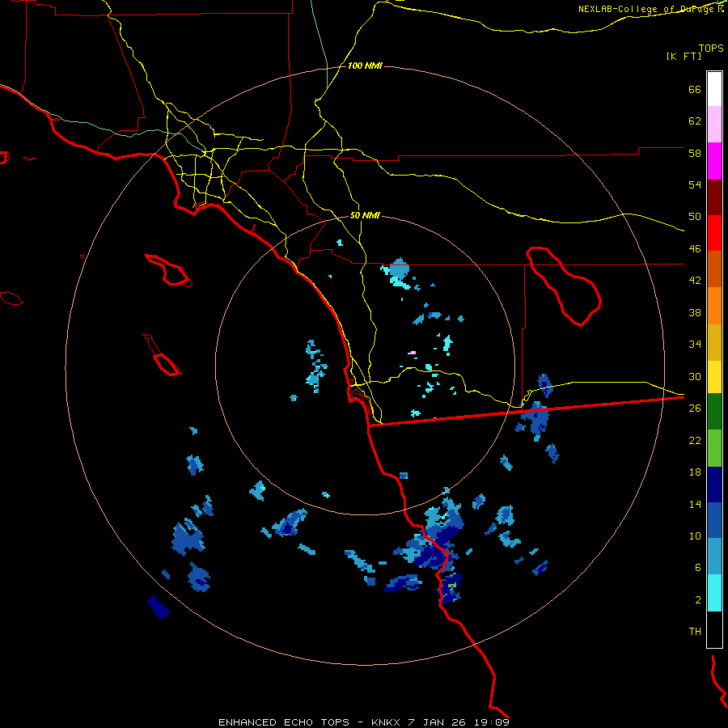
Task: Click the "46" legend value
Action: 695,249
